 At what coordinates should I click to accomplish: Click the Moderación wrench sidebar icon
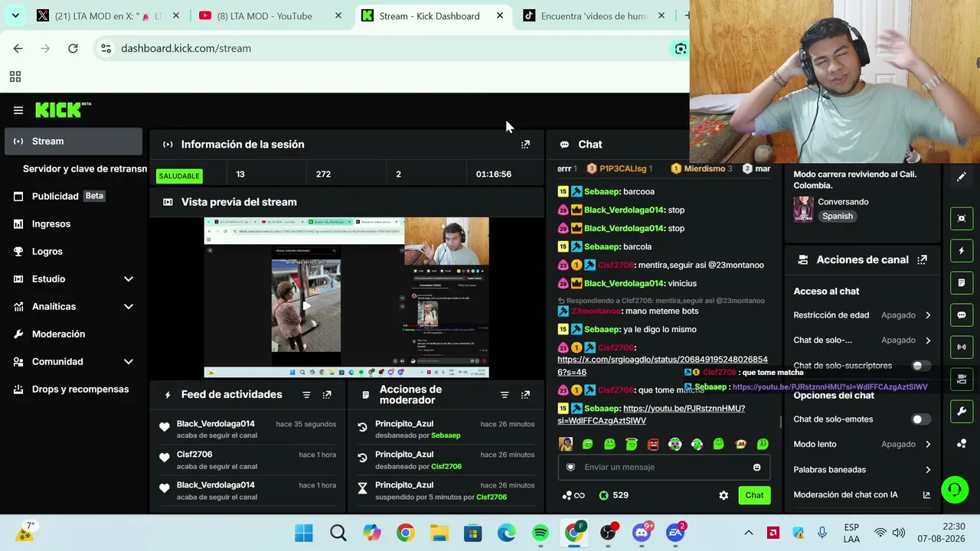[18, 334]
